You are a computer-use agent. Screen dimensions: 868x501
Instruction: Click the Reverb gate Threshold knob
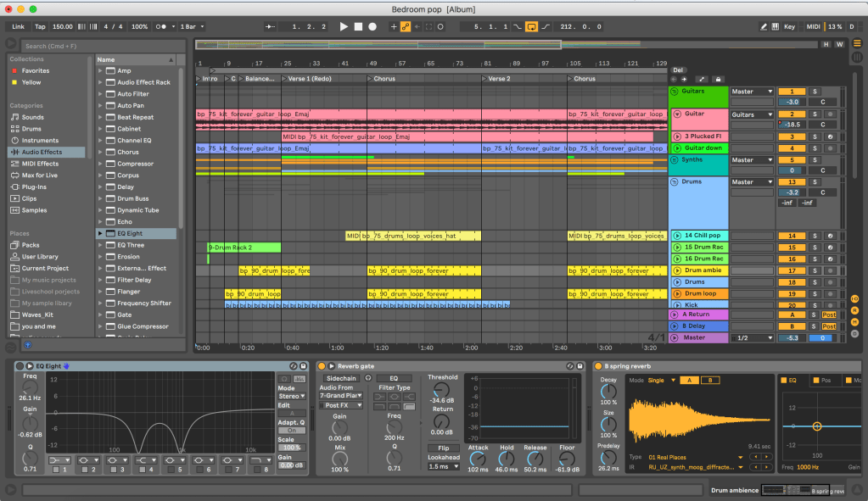click(x=442, y=388)
